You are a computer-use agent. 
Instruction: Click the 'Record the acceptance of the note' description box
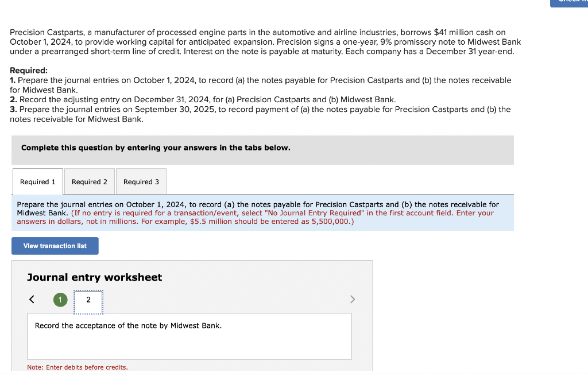(189, 336)
